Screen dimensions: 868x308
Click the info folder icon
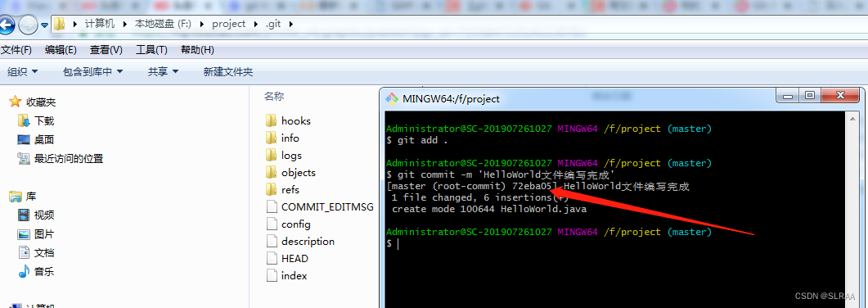[272, 138]
